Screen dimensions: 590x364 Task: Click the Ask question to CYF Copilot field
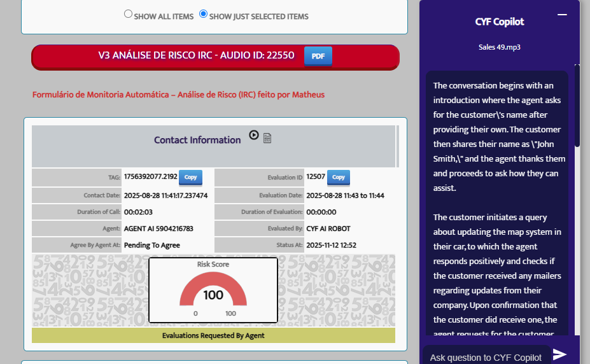(485, 357)
